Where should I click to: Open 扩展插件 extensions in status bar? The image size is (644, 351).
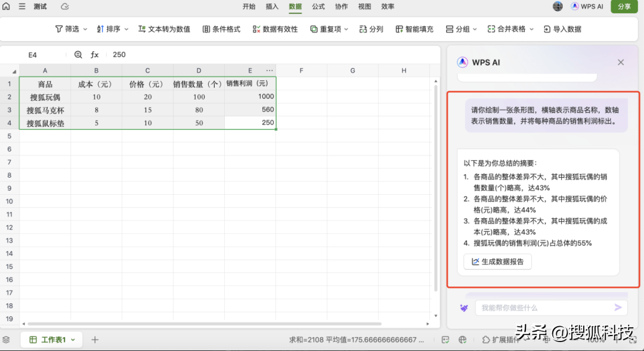[x=501, y=340]
